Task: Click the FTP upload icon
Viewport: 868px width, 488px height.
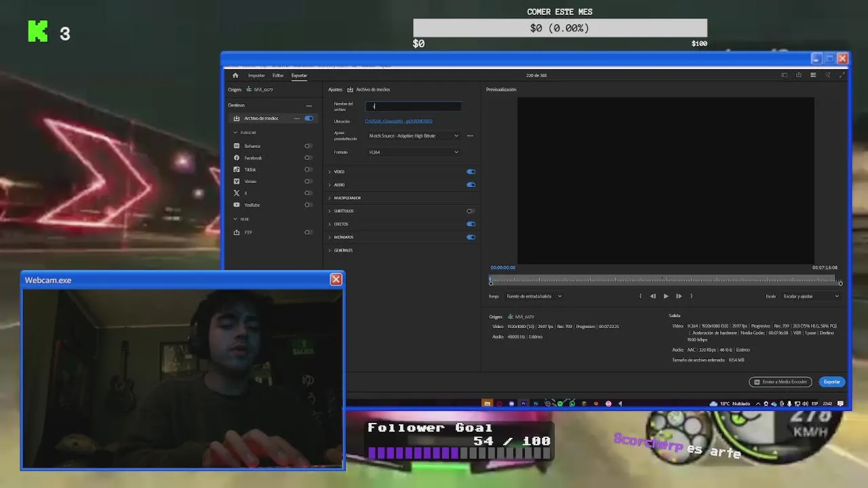Action: click(237, 232)
